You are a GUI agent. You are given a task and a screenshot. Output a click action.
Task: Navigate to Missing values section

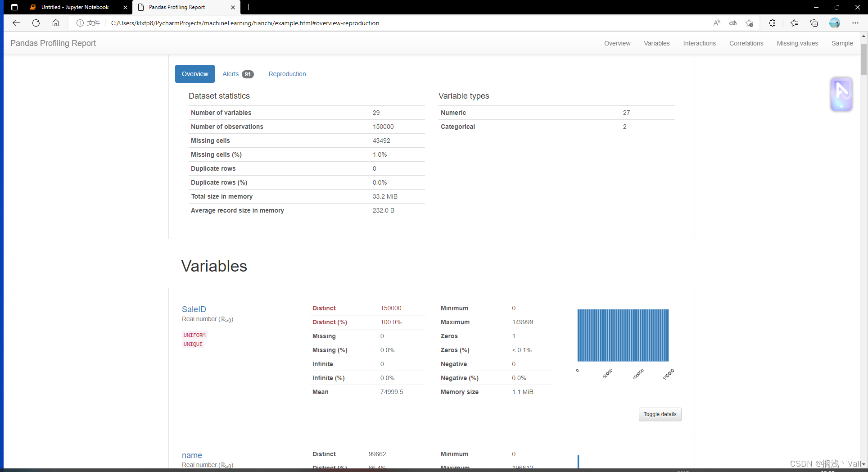[797, 43]
